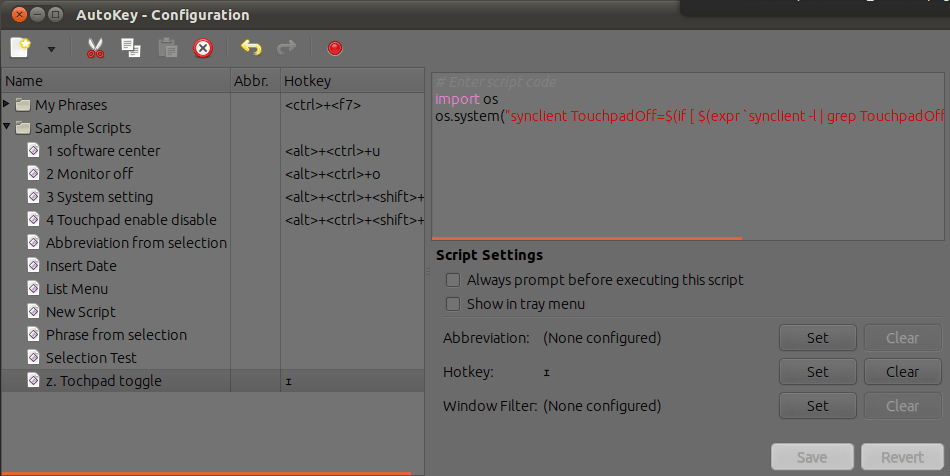Click the <alt>+<ctrl>+o hotkey cell
The width and height of the screenshot is (950, 476).
[x=333, y=174]
